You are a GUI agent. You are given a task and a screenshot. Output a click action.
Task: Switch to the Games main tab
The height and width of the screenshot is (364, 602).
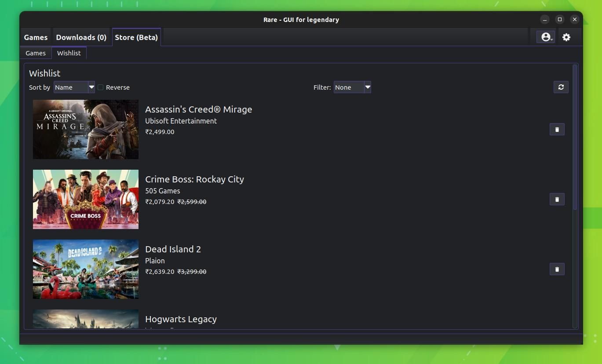pos(36,37)
